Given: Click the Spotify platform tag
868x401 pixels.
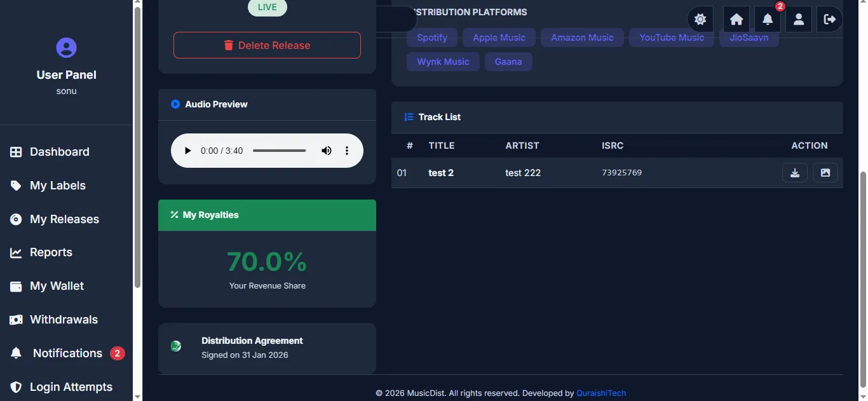Looking at the screenshot, I should pos(432,37).
